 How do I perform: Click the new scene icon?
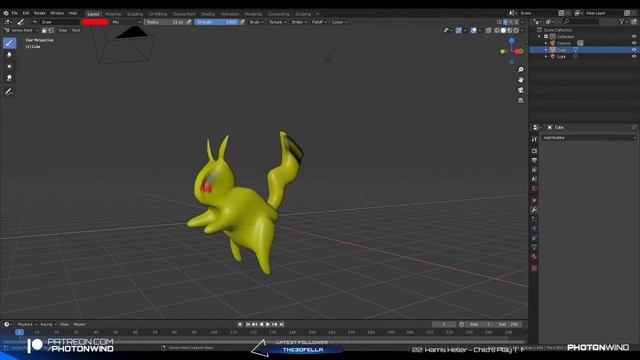561,13
